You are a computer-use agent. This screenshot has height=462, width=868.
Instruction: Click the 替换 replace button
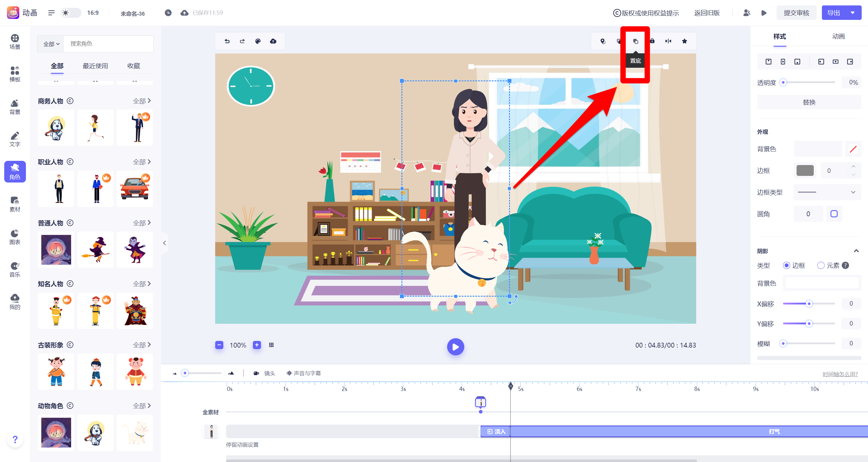[809, 102]
